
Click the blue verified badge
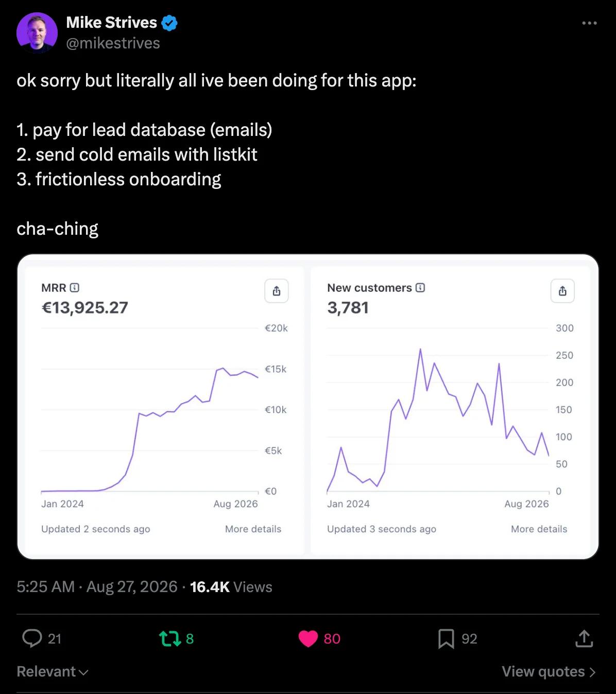169,23
